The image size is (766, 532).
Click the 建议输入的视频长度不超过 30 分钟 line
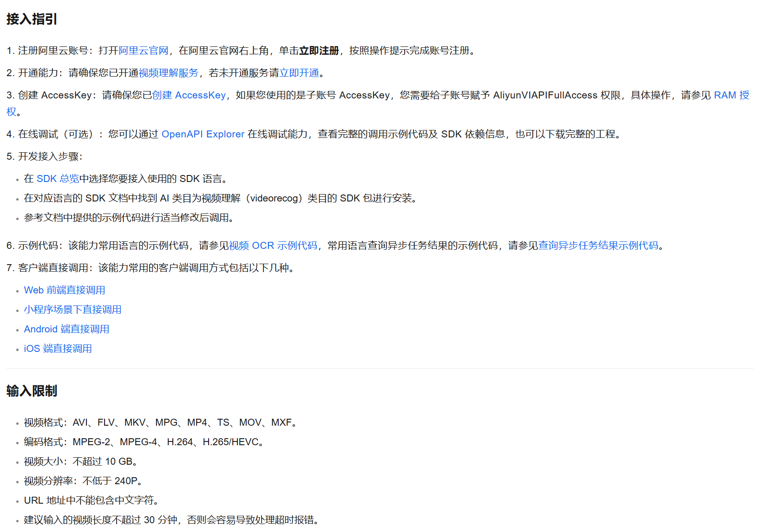click(173, 520)
